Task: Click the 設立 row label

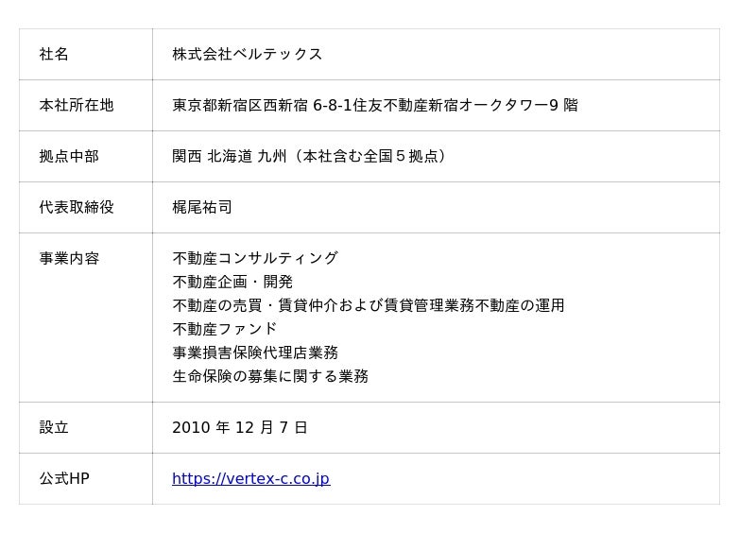Action: 54,428
